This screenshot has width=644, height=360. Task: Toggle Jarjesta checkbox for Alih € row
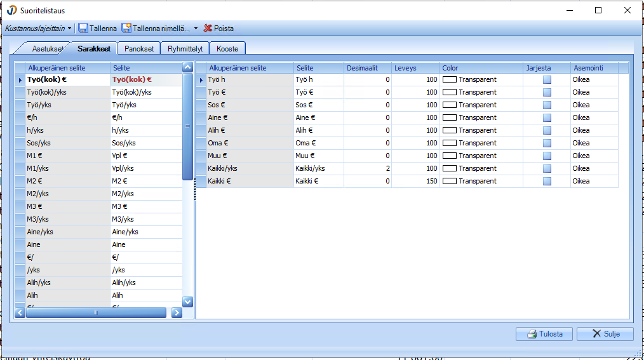pos(547,131)
